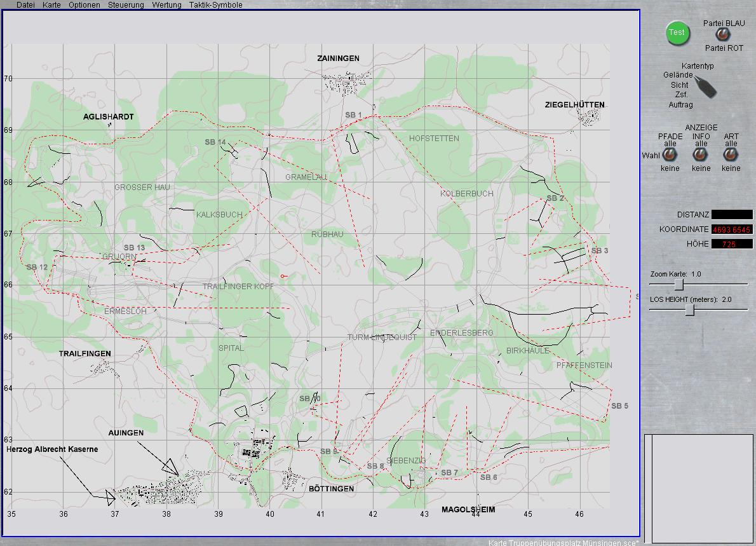Click the LOS HEIGHT slider handle
The width and height of the screenshot is (756, 546).
691,310
